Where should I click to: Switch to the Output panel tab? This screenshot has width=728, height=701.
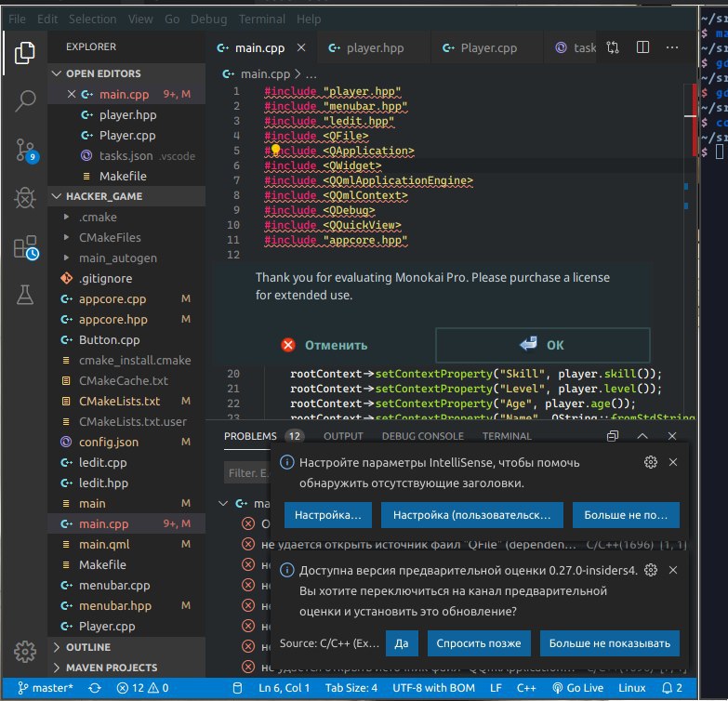click(343, 436)
